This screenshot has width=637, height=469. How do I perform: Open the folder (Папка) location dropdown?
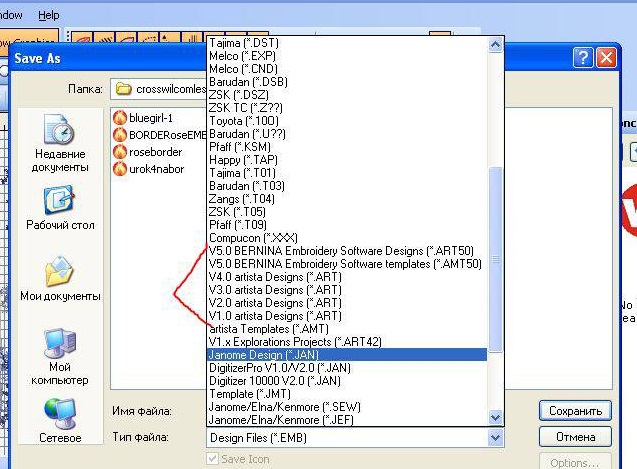(x=158, y=89)
